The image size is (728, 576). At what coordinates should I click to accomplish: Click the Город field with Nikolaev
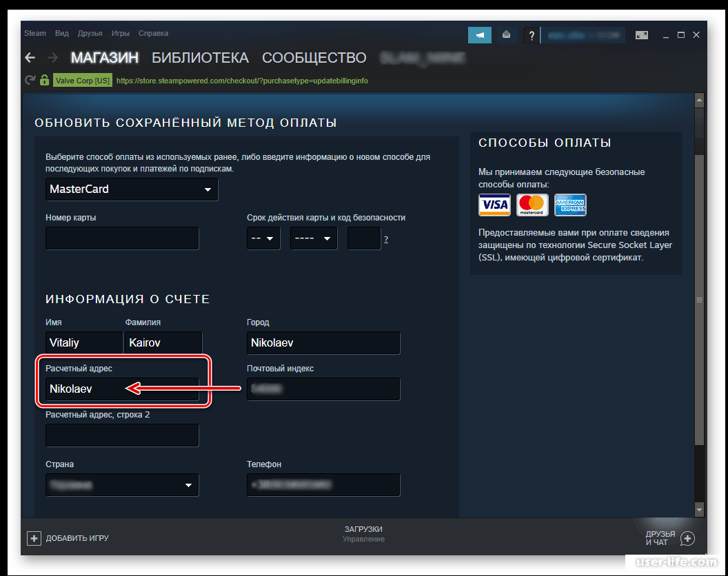pyautogui.click(x=323, y=343)
